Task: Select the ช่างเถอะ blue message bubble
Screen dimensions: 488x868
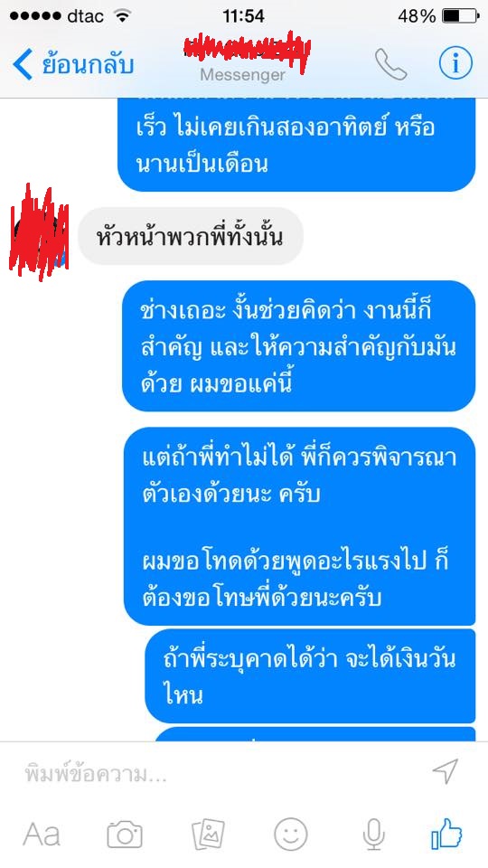Action: click(299, 346)
